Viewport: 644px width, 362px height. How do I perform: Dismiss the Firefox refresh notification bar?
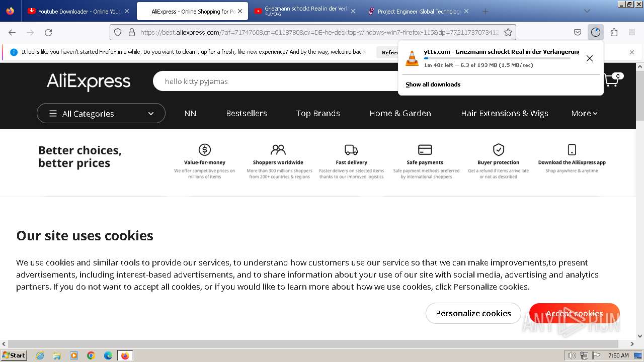pos(632,52)
